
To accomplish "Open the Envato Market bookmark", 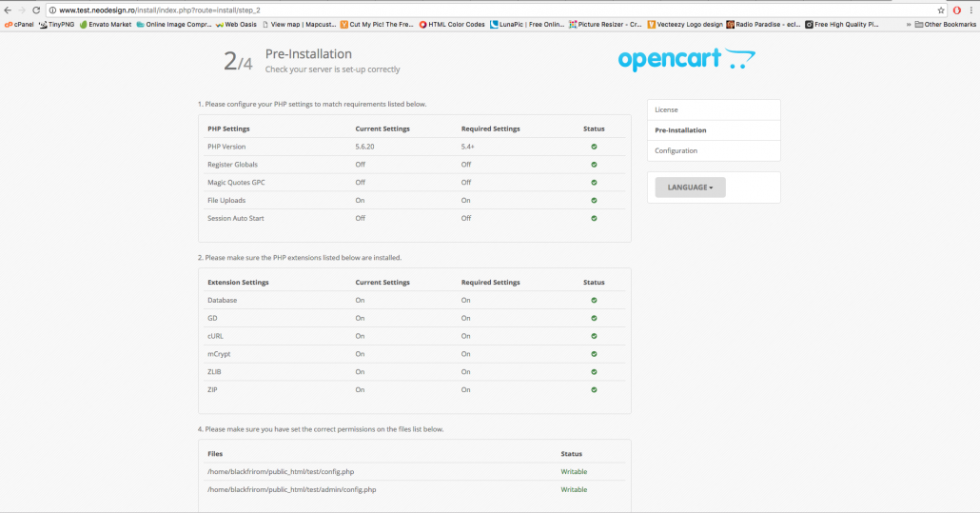I will [106, 24].
